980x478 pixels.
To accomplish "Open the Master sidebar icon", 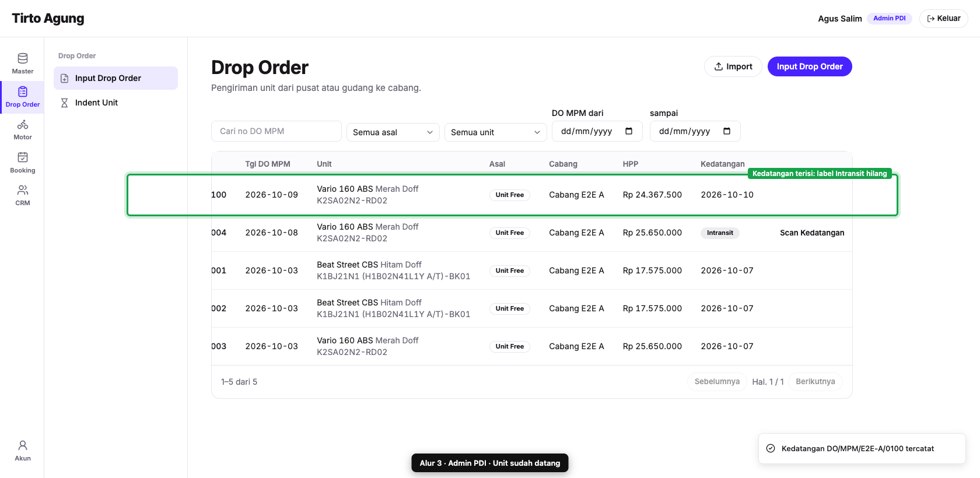I will click(x=23, y=58).
